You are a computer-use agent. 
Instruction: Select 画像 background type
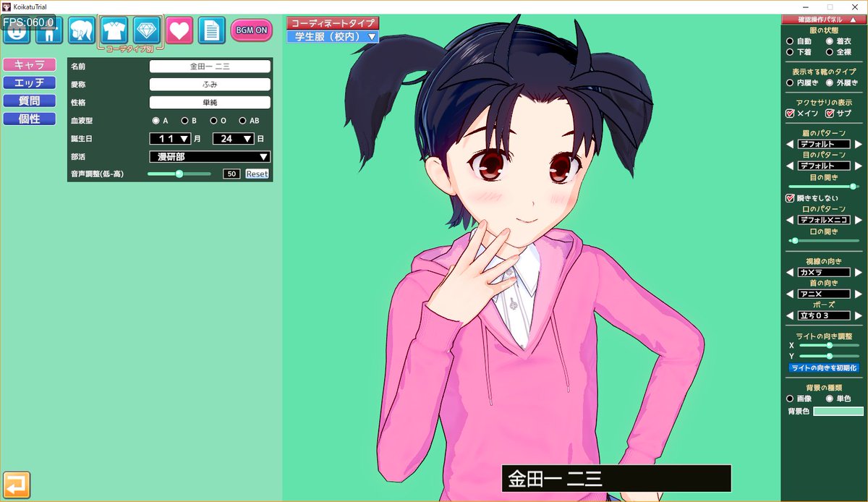[791, 399]
